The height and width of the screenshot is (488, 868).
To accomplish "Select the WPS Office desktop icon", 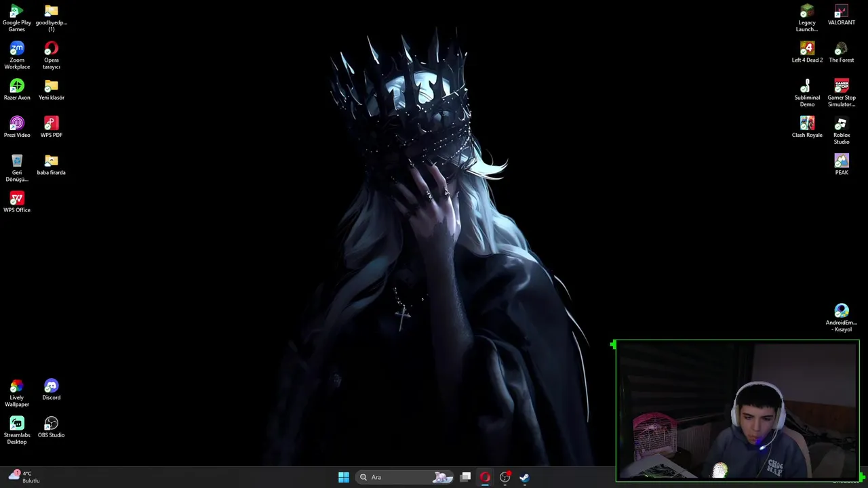I will (17, 202).
